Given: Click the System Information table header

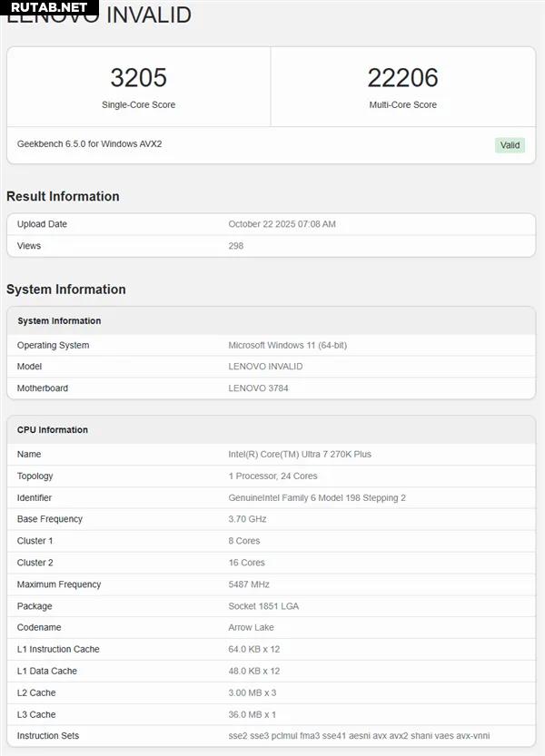Looking at the screenshot, I should click(59, 321).
